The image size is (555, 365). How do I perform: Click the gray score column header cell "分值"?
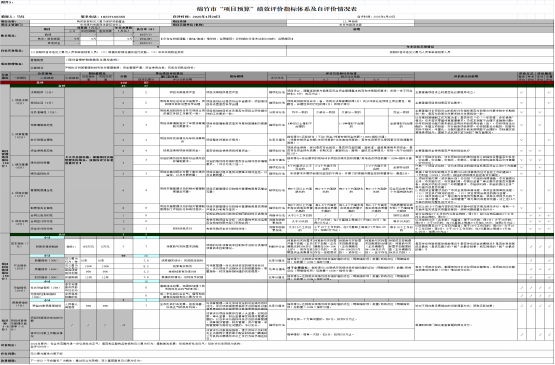pyautogui.click(x=123, y=76)
